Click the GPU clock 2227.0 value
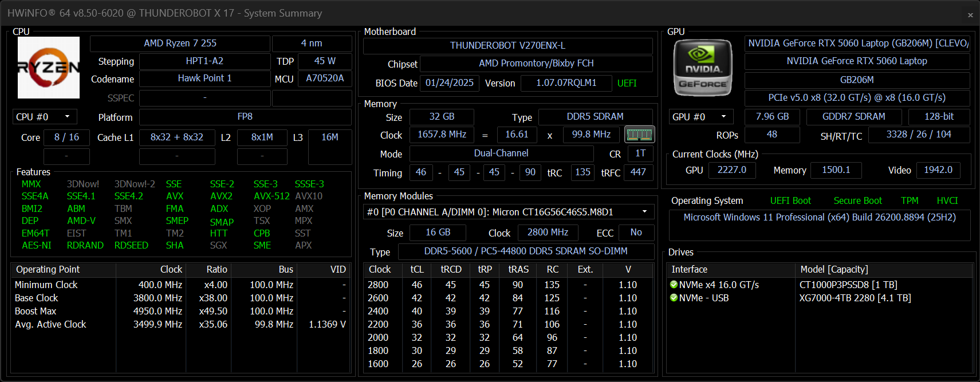Image resolution: width=980 pixels, height=382 pixels. (732, 170)
